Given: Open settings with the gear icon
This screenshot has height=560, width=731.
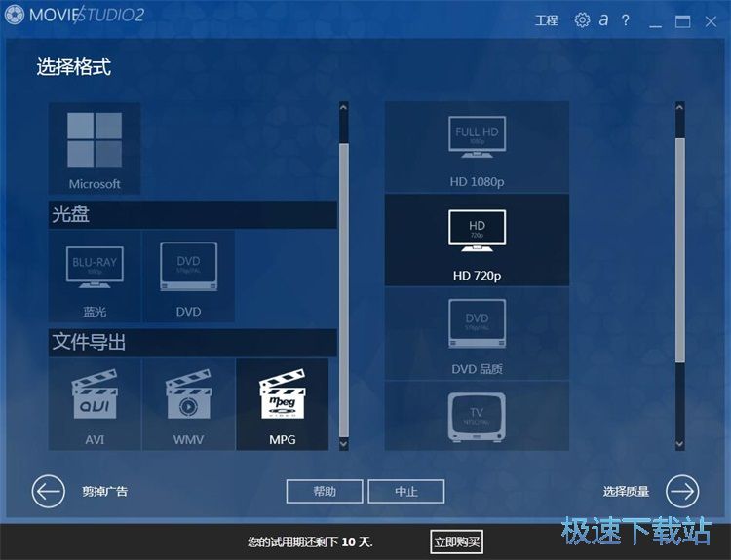Looking at the screenshot, I should point(582,20).
